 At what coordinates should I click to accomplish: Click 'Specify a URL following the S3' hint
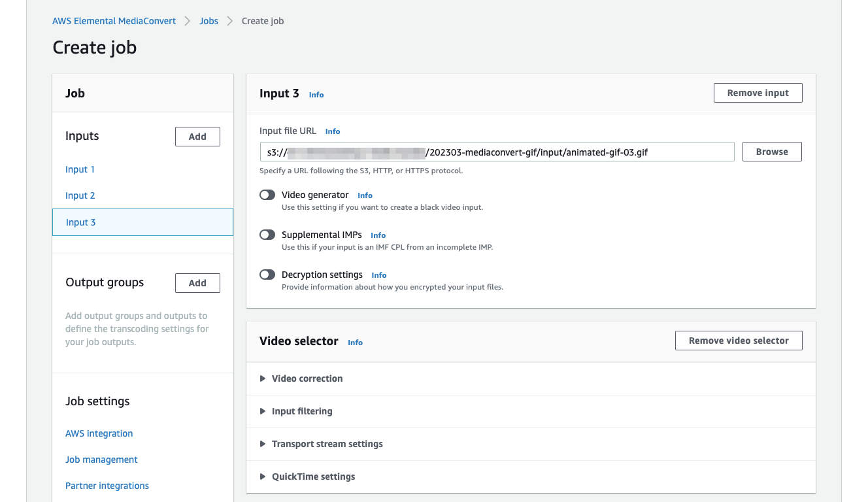pos(361,171)
